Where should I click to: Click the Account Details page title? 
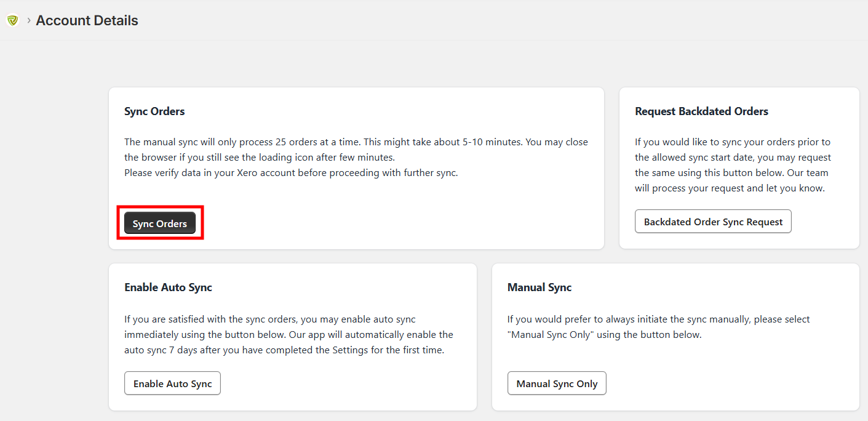tap(87, 20)
